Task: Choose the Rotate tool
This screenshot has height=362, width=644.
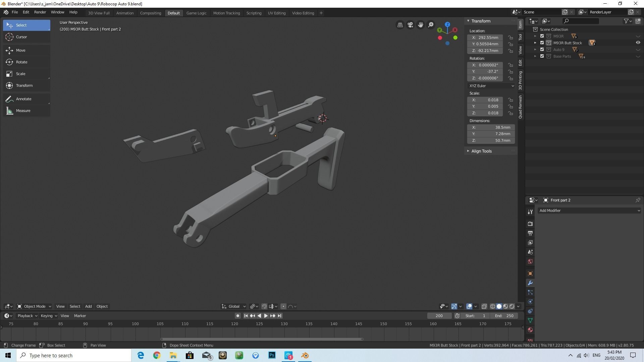Action: 21,62
